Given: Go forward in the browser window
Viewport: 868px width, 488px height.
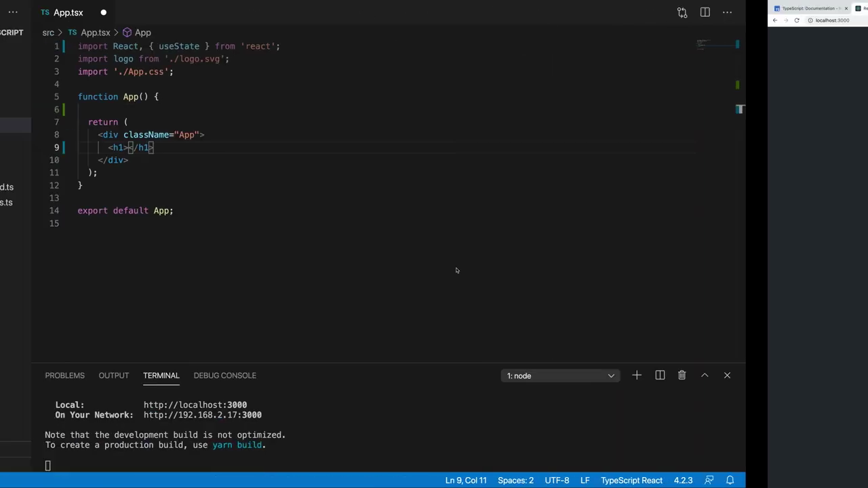Looking at the screenshot, I should click(x=786, y=20).
